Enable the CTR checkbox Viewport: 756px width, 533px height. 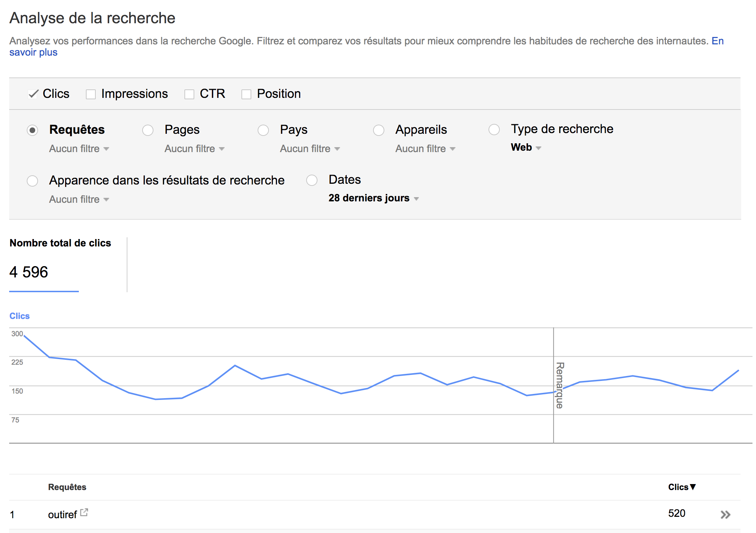tap(189, 94)
